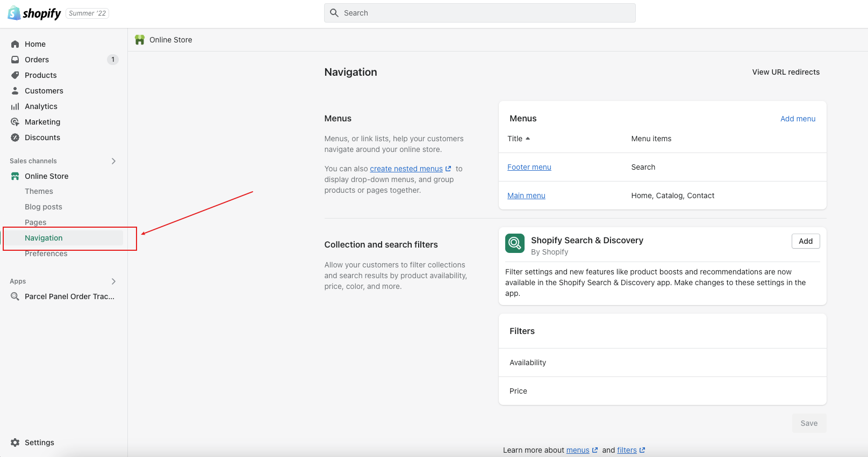The image size is (868, 457).
Task: Click the search magnifier icon
Action: tap(334, 13)
